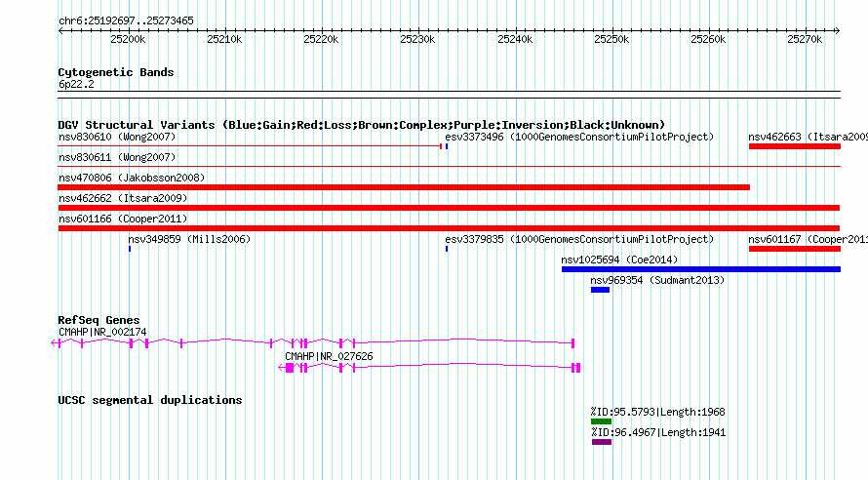Select the %ID:96.4967|Length:1941 label
The width and height of the screenshot is (868, 480).
pyautogui.click(x=657, y=432)
